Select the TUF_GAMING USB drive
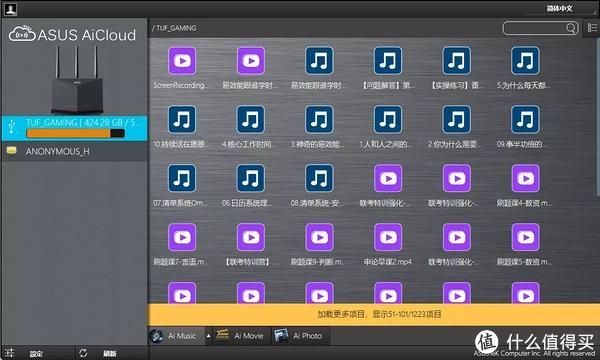The height and width of the screenshot is (360, 600). [x=75, y=128]
